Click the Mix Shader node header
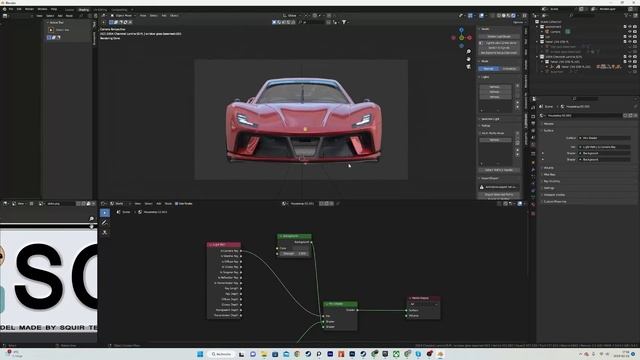The width and height of the screenshot is (640, 360). click(340, 304)
